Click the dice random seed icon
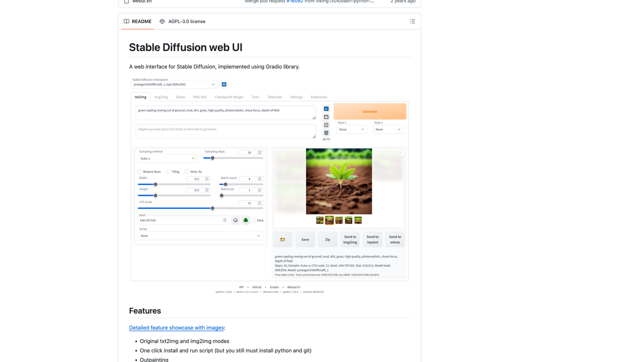Screen dimensions: 644x362 point(235,220)
